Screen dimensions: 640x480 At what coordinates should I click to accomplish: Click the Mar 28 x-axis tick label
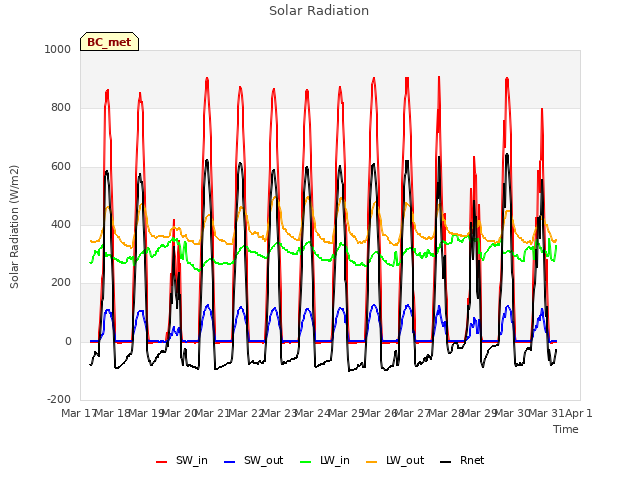pos(445,413)
